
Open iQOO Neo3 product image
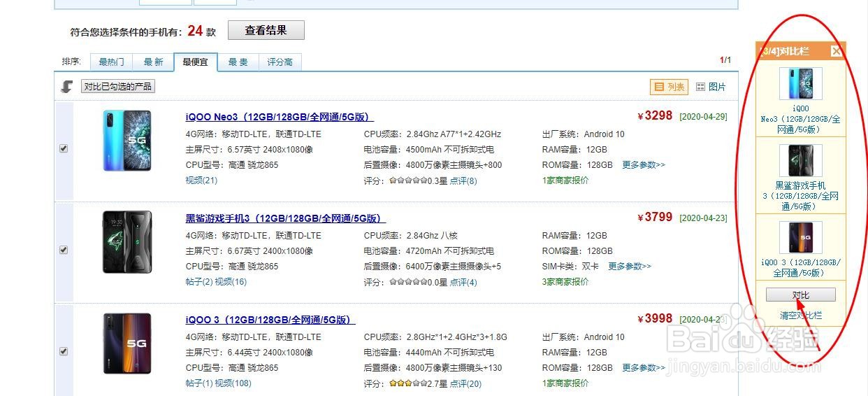[126, 141]
